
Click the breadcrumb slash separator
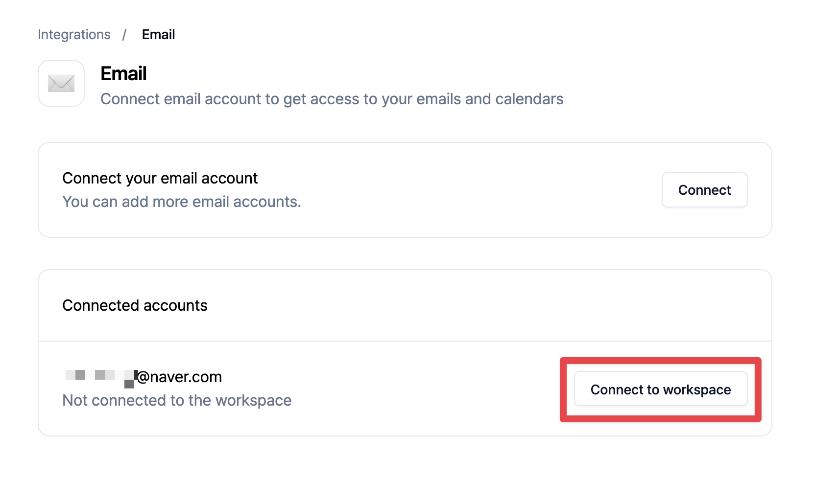tap(124, 35)
